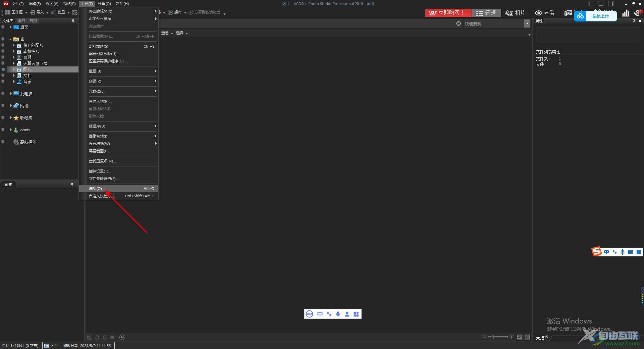Choose 查找重复项(N)... menu entry

[118, 161]
